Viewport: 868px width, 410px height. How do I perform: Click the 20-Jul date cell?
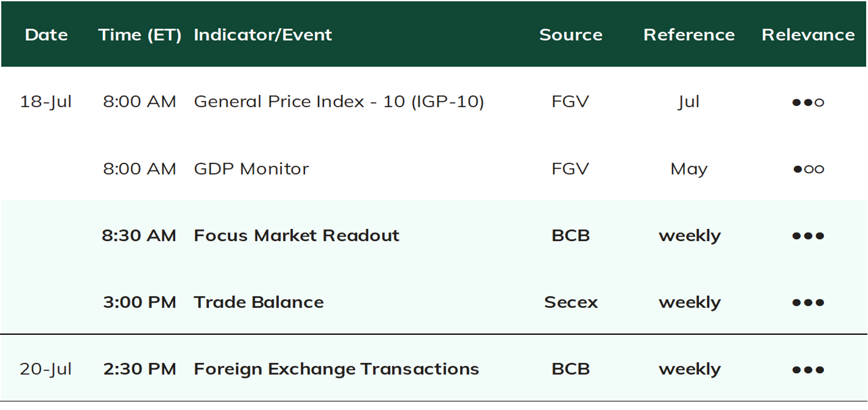[46, 369]
